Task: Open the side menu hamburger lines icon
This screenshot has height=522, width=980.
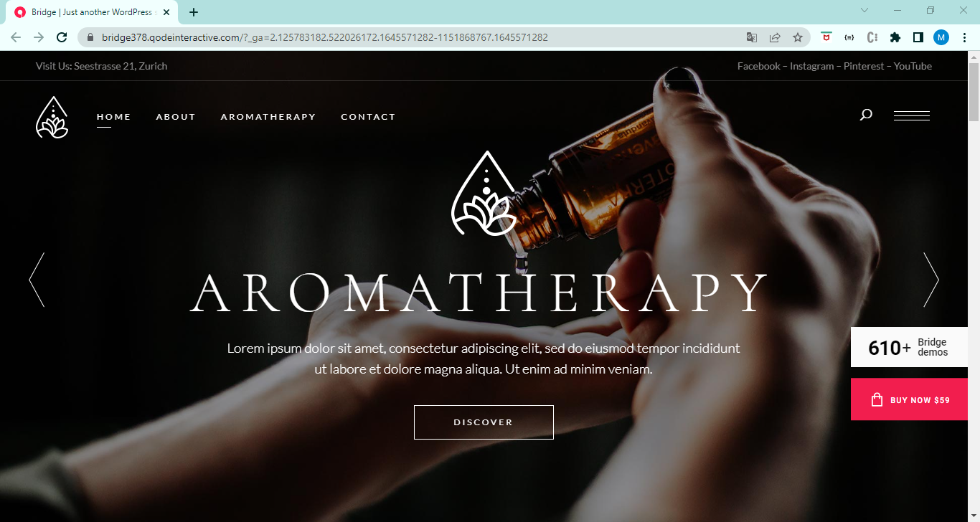Action: pyautogui.click(x=912, y=115)
